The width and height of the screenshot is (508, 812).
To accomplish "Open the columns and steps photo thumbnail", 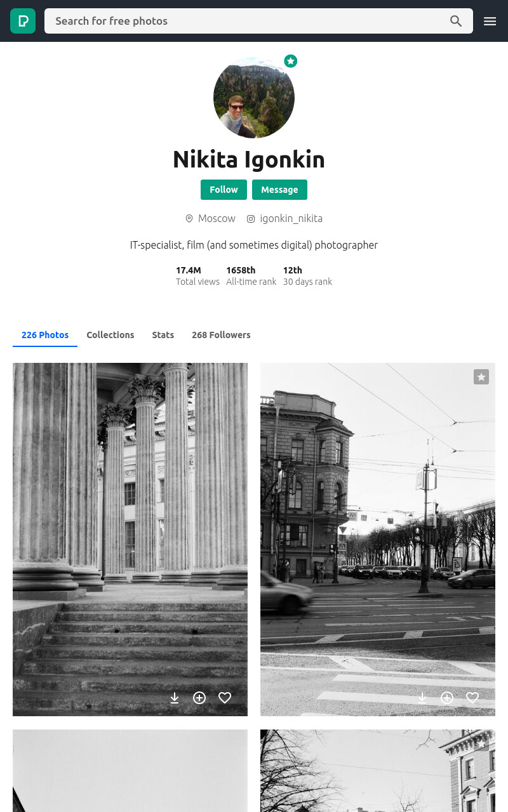I will [130, 539].
